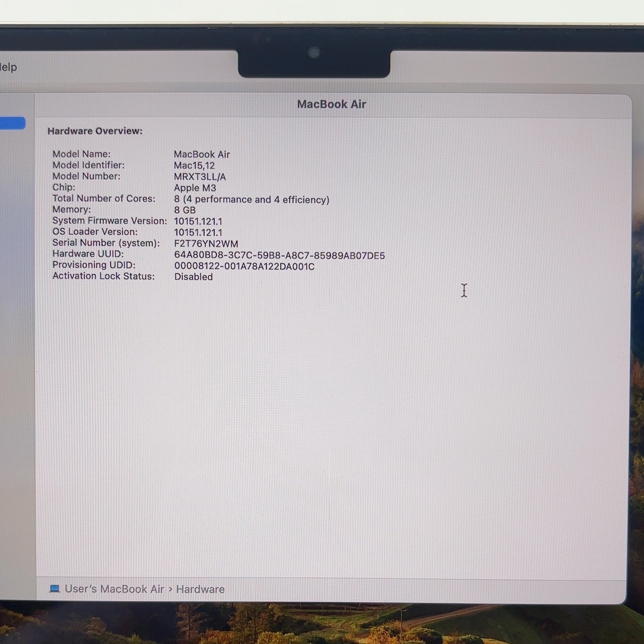Click the "MacBook Air" window title
Screen dimensions: 644x644
[x=331, y=104]
